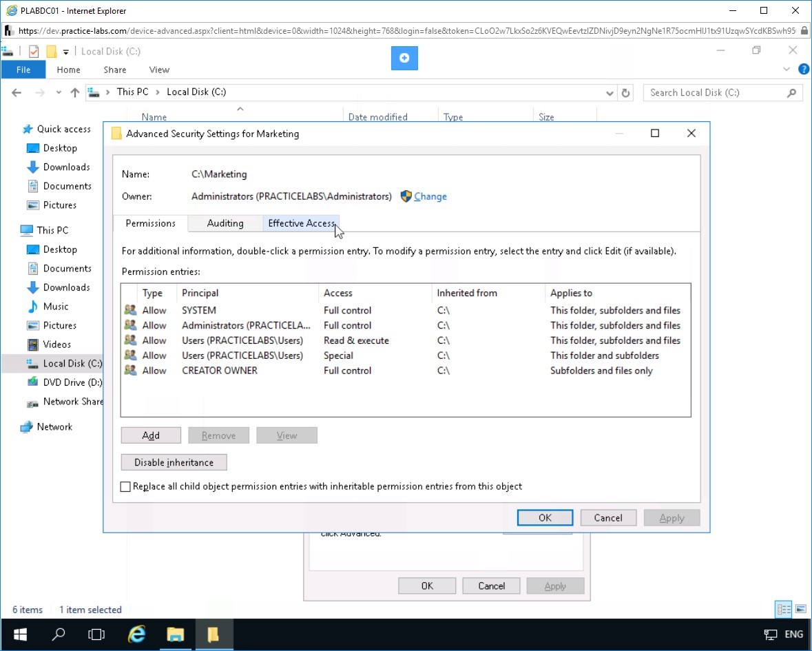Viewport: 812px width, 651px height.
Task: Click the ENG language indicator in tray
Action: coord(793,634)
